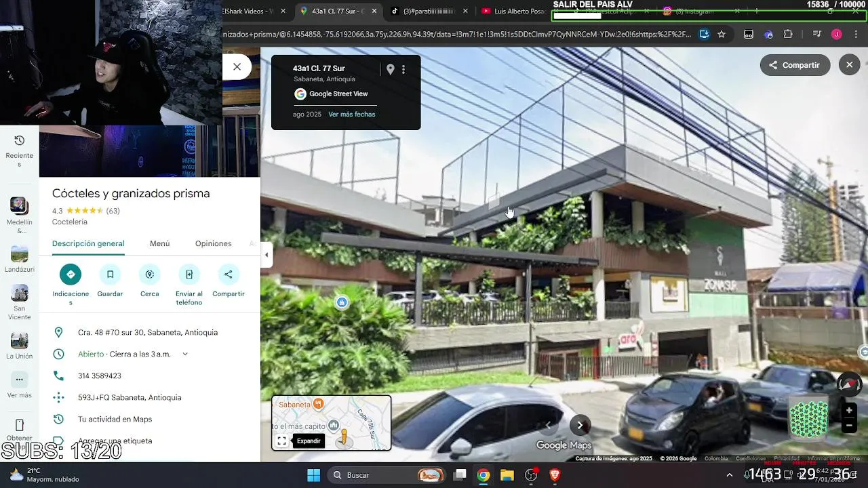
Task: Click the blue building marker in Street View
Action: [x=342, y=302]
